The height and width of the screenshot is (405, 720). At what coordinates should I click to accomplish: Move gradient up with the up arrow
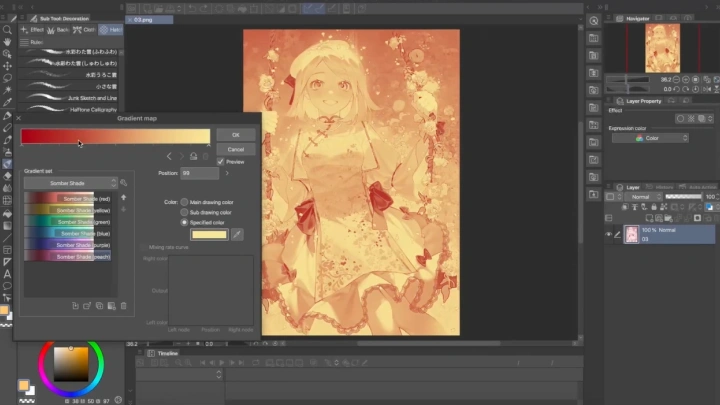(x=124, y=198)
